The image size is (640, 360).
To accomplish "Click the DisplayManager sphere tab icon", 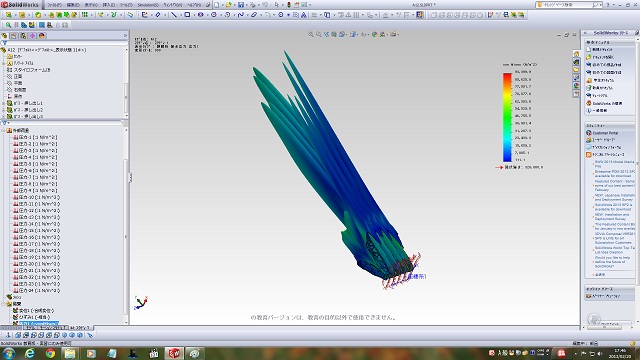I will tap(41, 36).
